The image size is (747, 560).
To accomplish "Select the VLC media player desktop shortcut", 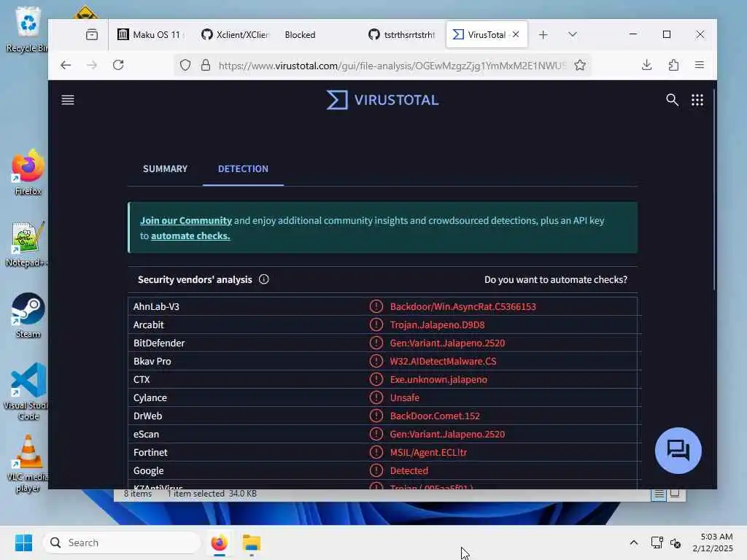I will click(x=28, y=463).
